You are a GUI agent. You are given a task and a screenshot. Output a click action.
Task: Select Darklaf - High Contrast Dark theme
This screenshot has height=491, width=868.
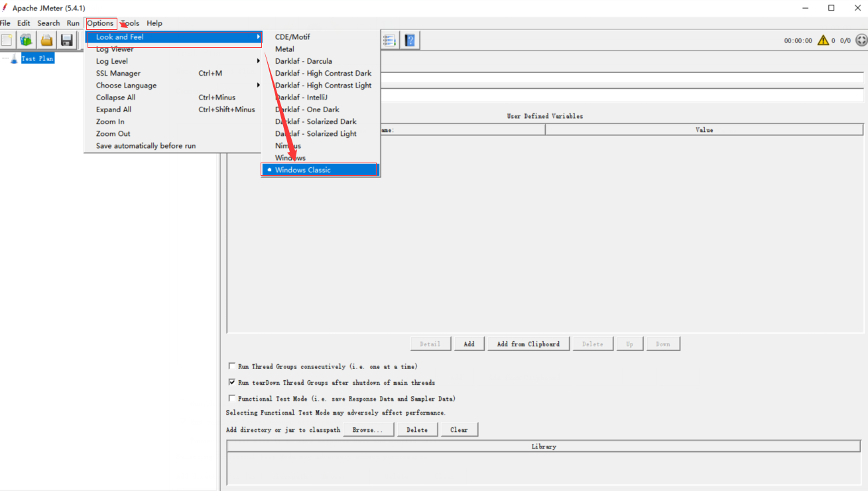pos(320,73)
